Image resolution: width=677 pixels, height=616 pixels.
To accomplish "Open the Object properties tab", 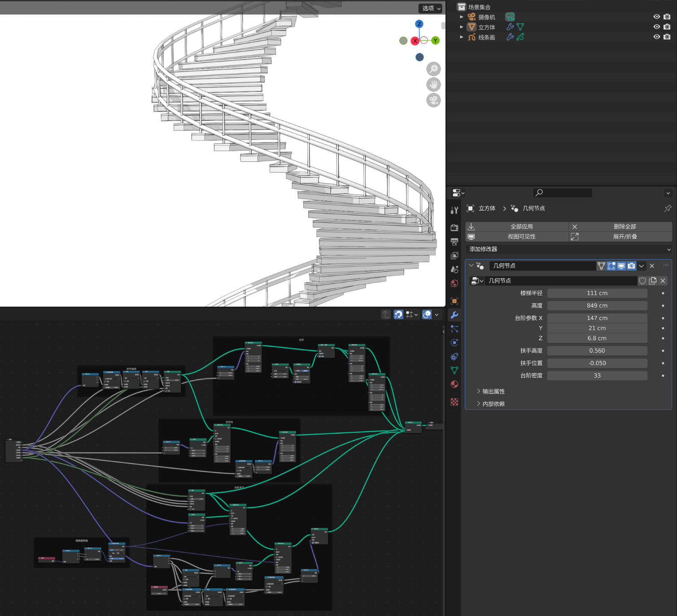I will [x=454, y=301].
